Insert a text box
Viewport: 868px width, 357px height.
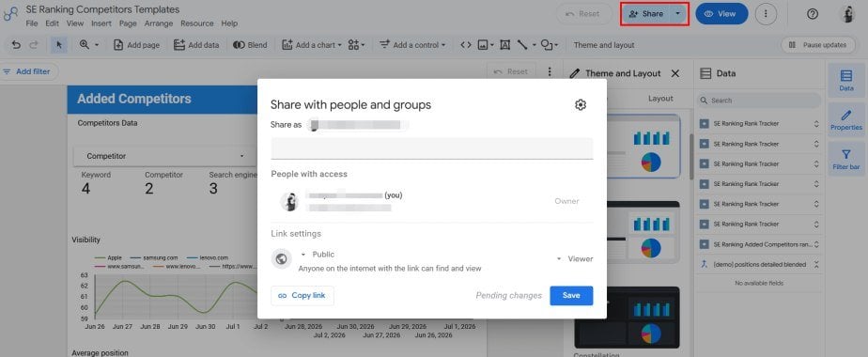504,45
